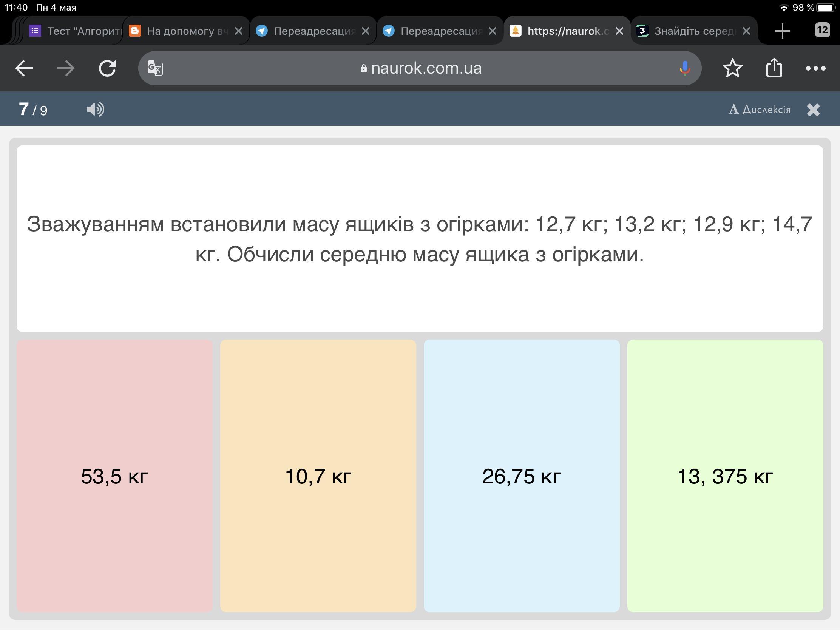Click the browser back arrow

(x=24, y=68)
